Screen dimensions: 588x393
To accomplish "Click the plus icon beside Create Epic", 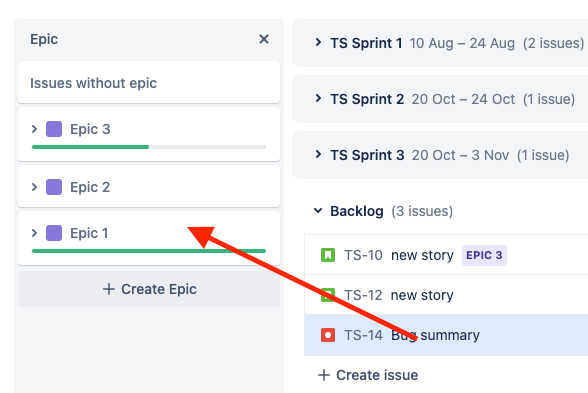I will click(109, 289).
